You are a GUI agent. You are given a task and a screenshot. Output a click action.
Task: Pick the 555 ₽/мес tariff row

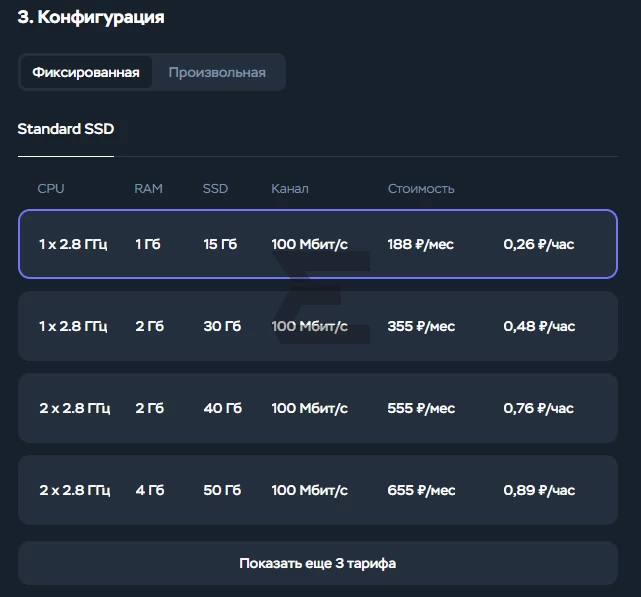318,408
